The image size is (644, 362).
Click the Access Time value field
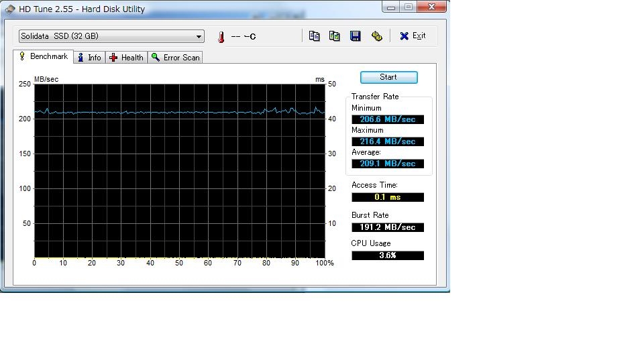(x=388, y=197)
